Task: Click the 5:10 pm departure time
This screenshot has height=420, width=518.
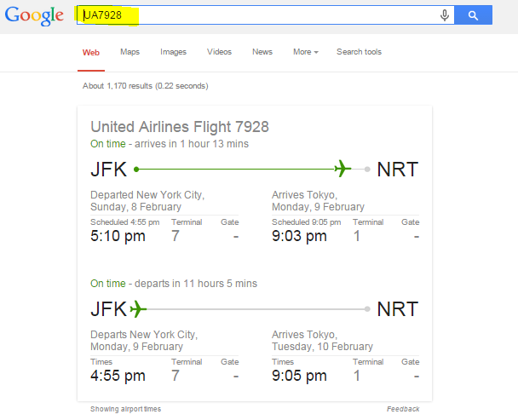Action: click(x=118, y=236)
